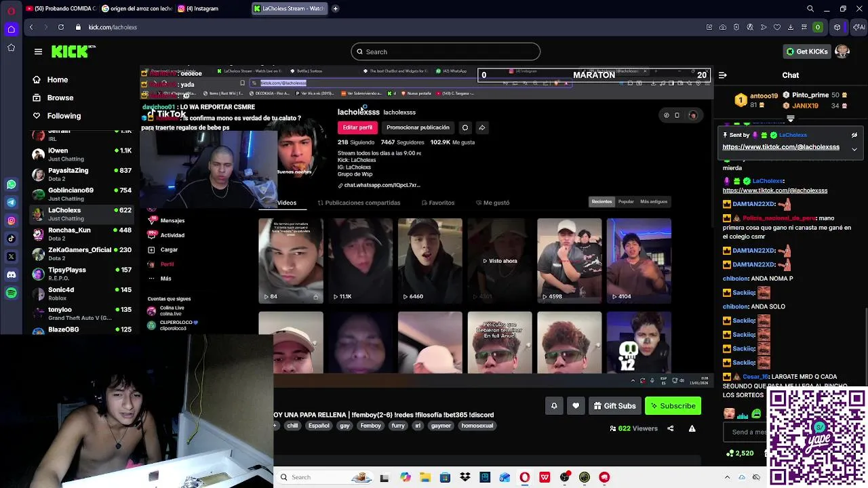Screen dimensions: 868x488
Task: Click the Kick search field
Action: coord(446,52)
